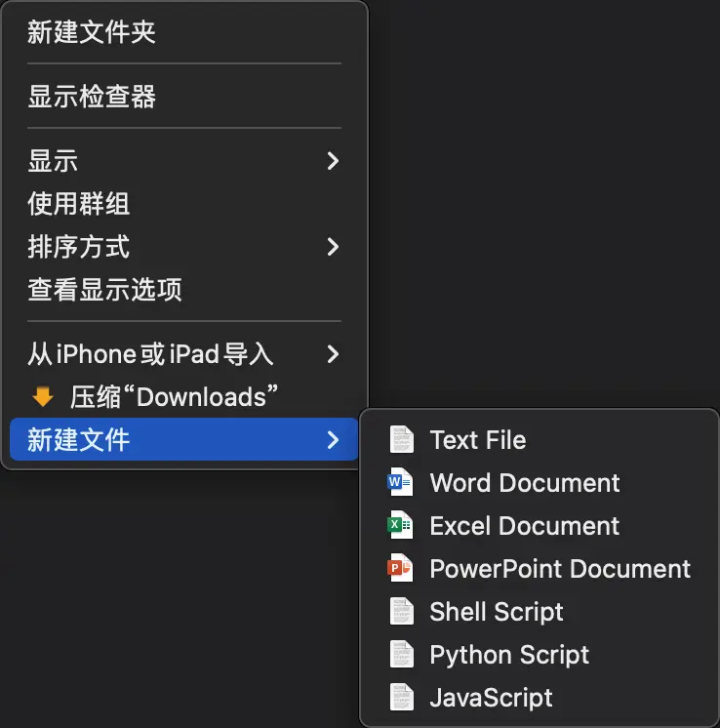Viewport: 720px width, 728px height.
Task: Open the 显示 menu item
Action: (184, 161)
